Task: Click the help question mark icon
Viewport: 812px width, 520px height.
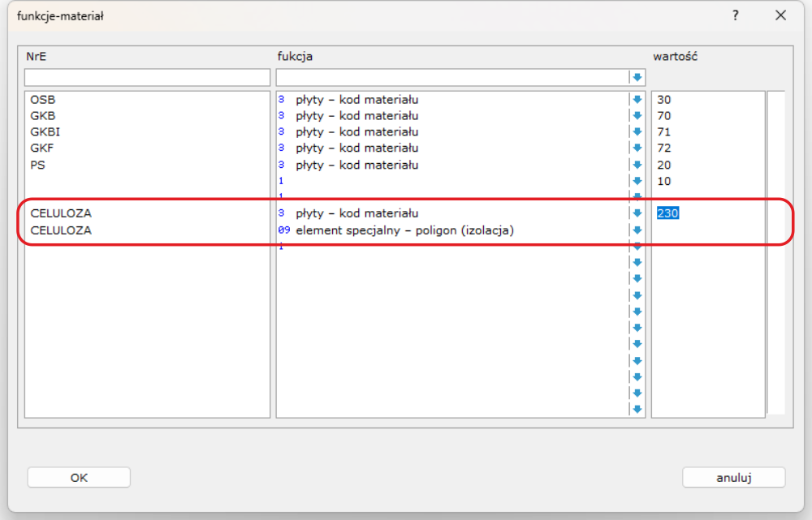Action: (736, 15)
